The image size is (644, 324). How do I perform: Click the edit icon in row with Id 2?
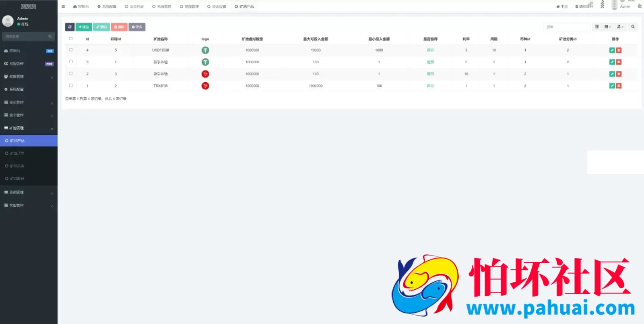tap(612, 74)
